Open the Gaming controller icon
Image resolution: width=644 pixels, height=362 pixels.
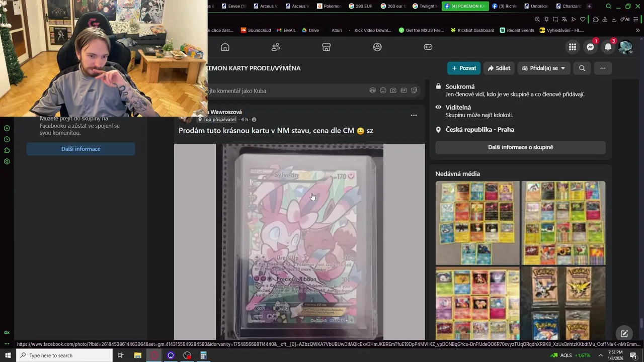click(428, 47)
